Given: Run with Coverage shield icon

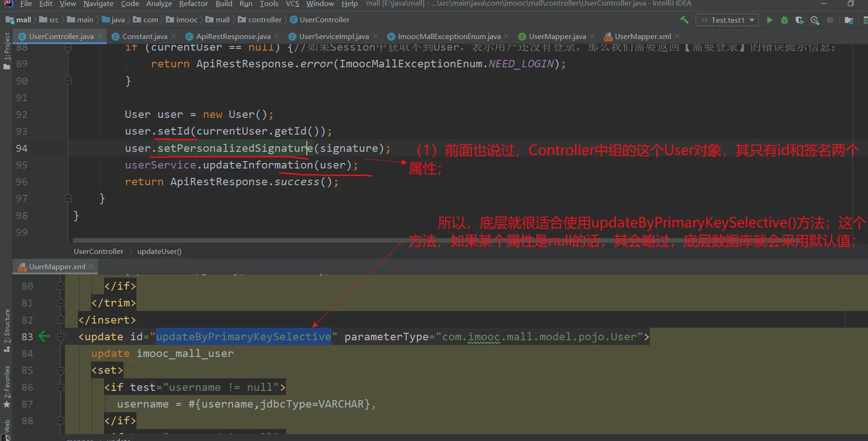Looking at the screenshot, I should click(x=799, y=20).
